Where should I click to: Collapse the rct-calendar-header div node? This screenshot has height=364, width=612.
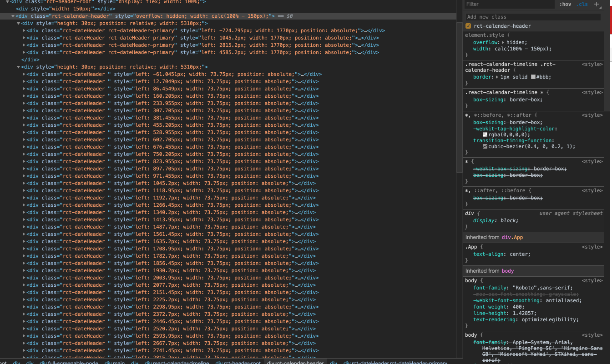pyautogui.click(x=13, y=15)
